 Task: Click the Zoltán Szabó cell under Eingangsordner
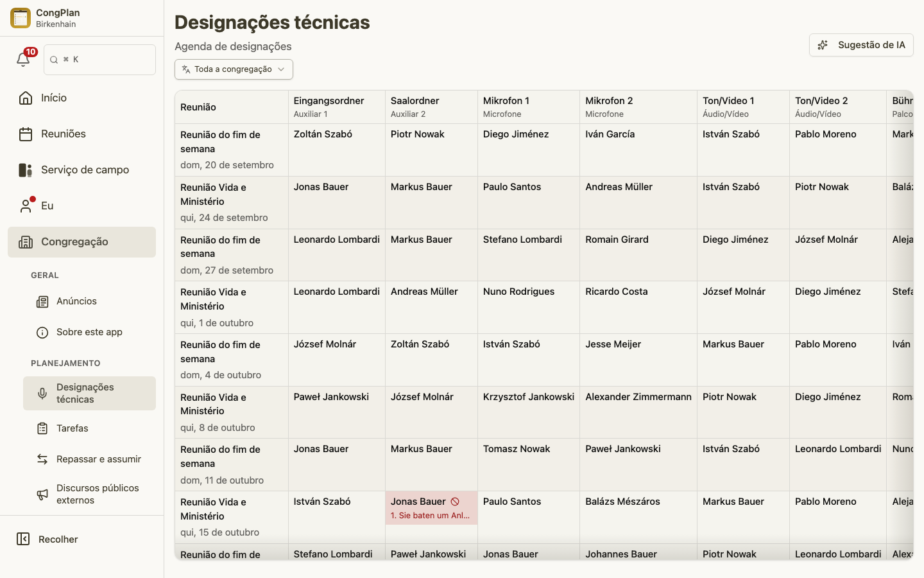point(337,150)
